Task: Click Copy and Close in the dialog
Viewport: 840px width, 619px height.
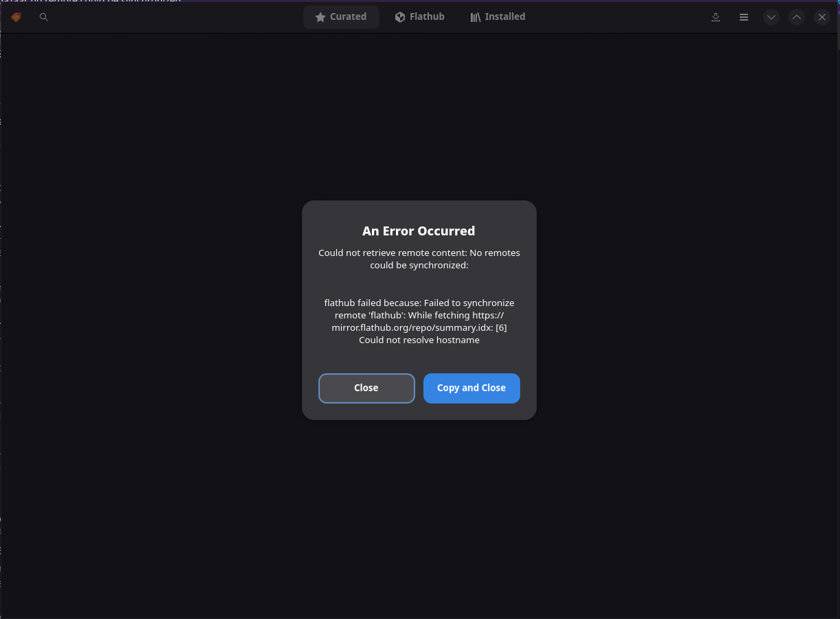Action: (471, 388)
